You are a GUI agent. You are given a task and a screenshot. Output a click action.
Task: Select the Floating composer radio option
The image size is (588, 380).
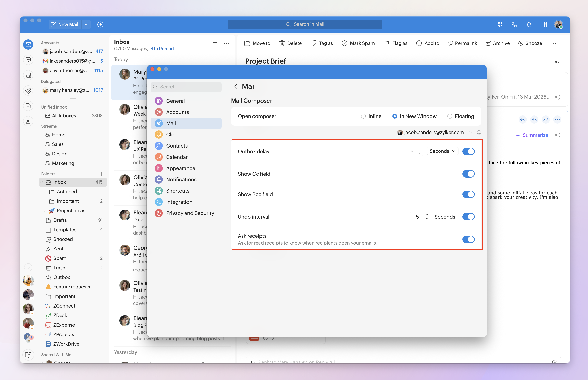[450, 116]
